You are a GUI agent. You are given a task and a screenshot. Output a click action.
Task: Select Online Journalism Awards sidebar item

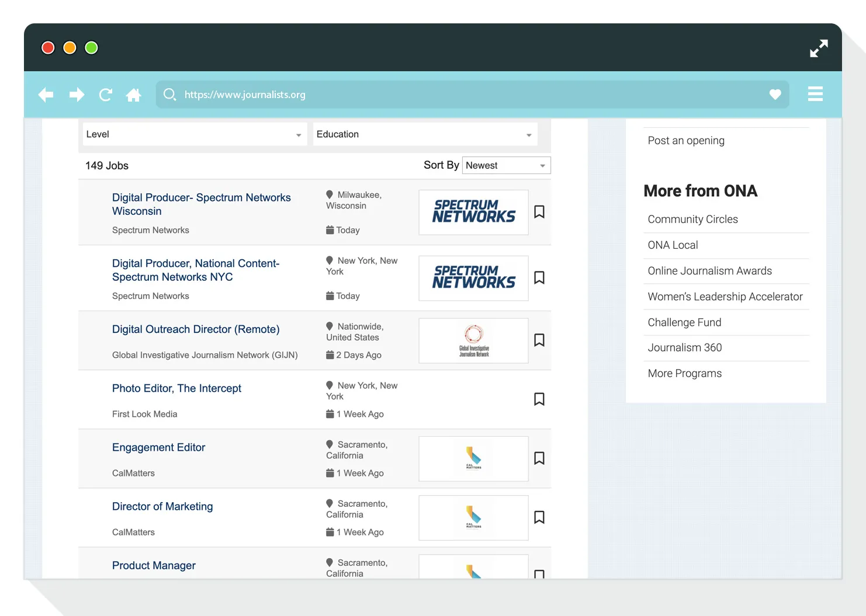[709, 271]
